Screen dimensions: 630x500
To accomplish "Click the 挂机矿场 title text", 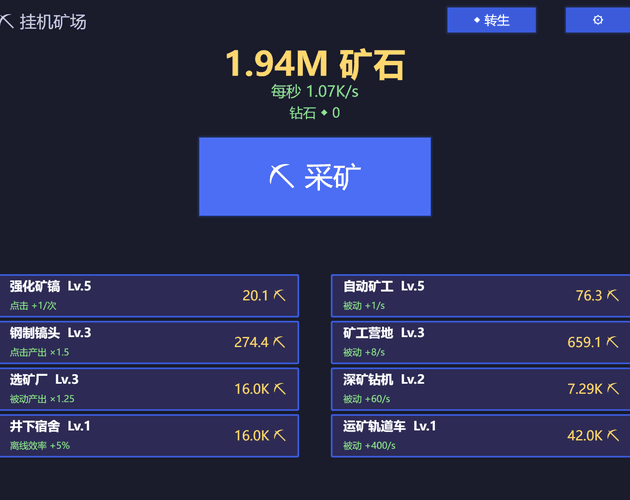I will (x=53, y=22).
